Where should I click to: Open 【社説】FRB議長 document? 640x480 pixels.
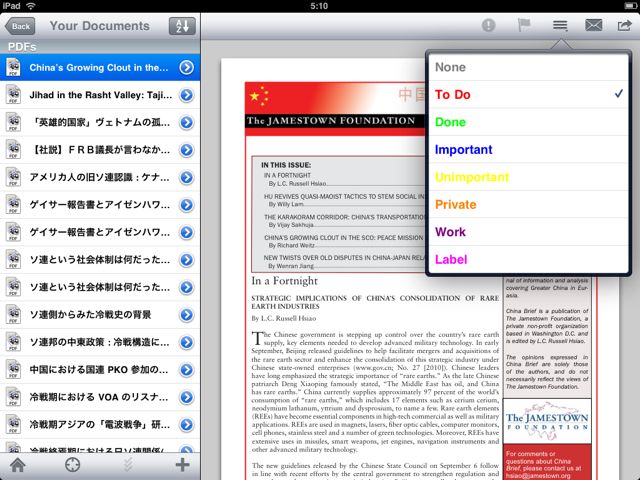100,150
